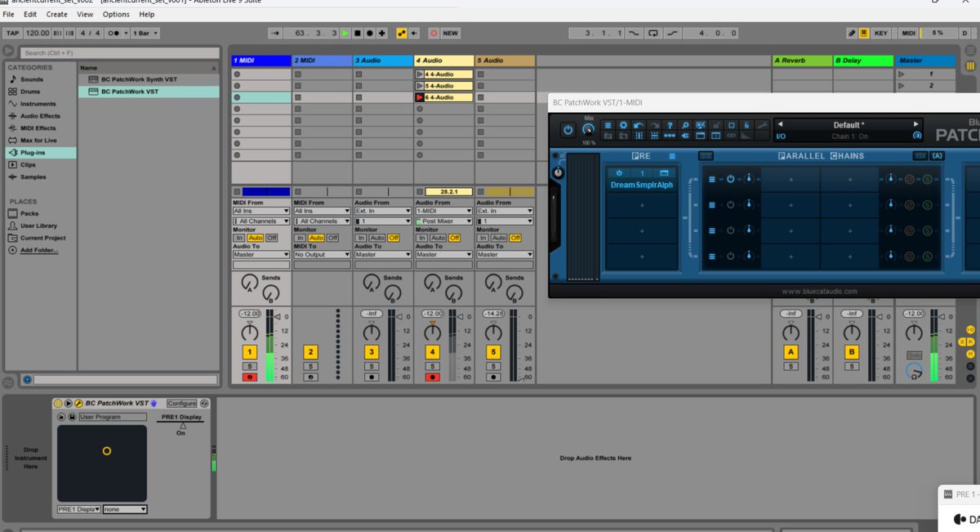Open the Pre section menu icon
This screenshot has width=980, height=532.
point(672,156)
